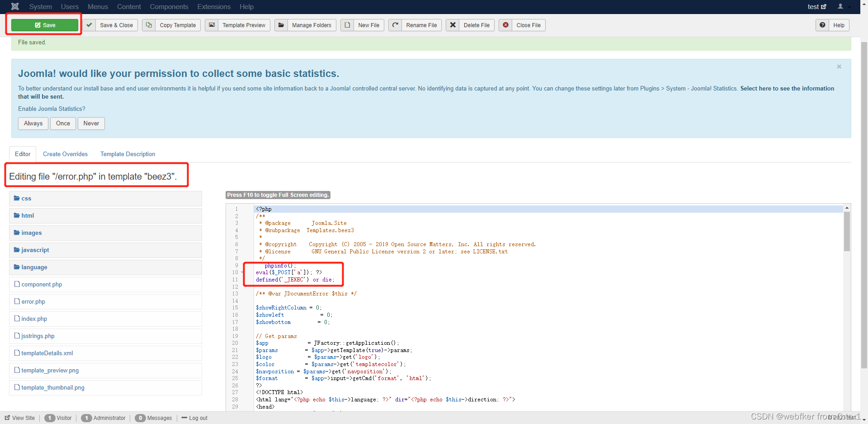This screenshot has height=424, width=868.
Task: Click the Close File red icon
Action: click(505, 25)
